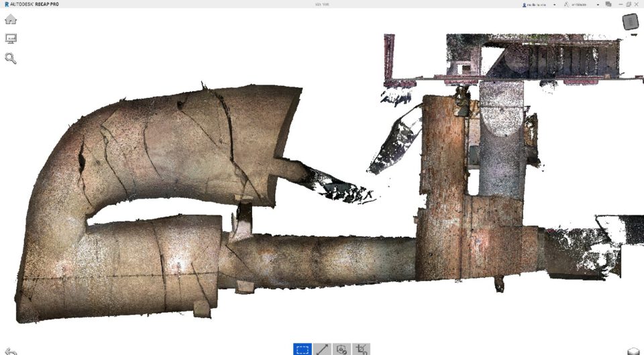
Task: Open the project navigator layers icon
Action: [x=634, y=351]
